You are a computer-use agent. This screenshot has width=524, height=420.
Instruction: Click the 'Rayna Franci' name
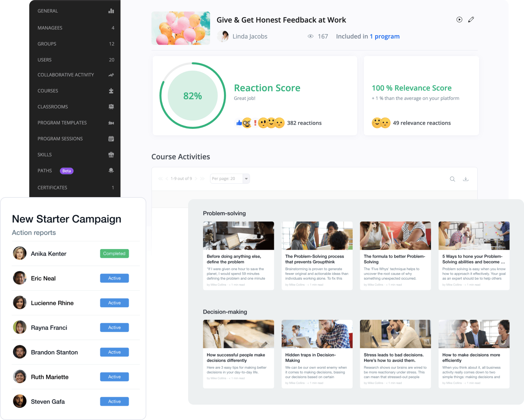[x=49, y=328]
